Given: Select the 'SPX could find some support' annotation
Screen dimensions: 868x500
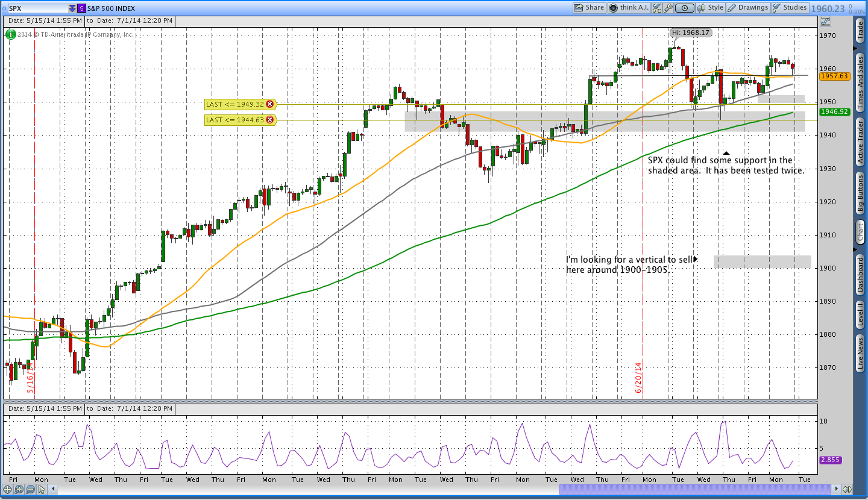Looking at the screenshot, I should click(x=726, y=165).
